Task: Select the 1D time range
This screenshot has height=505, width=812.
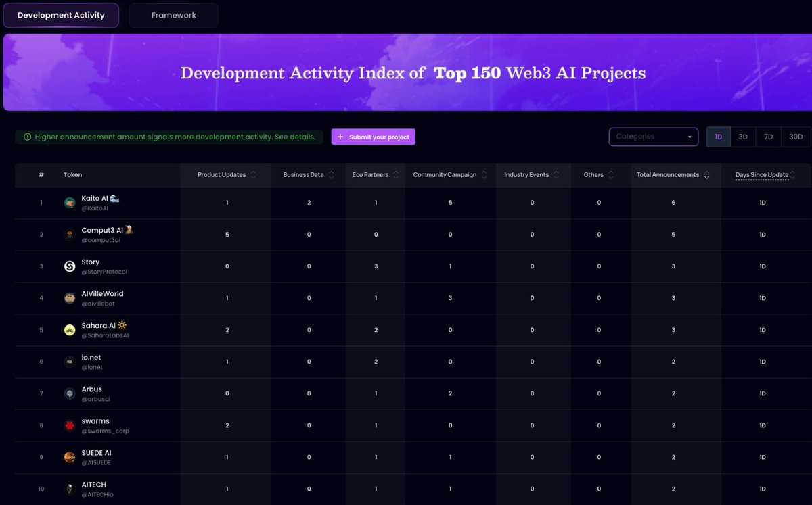Action: (719, 137)
